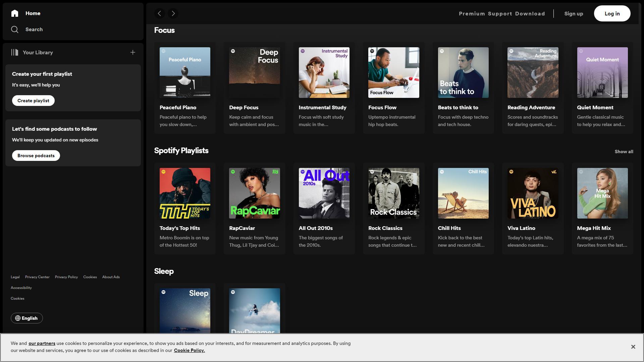This screenshot has height=362, width=644.
Task: Open the Mega Hit Mix cover art
Action: [x=602, y=193]
